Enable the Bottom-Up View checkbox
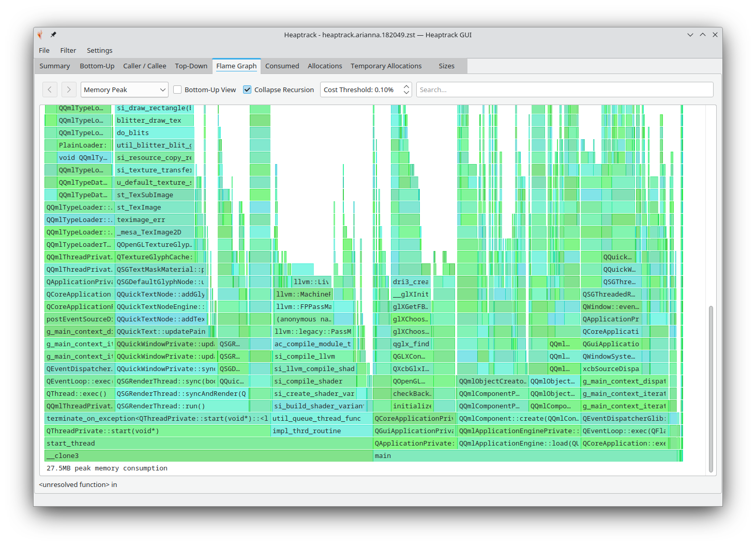Screen dimensions: 756x546 [x=177, y=90]
